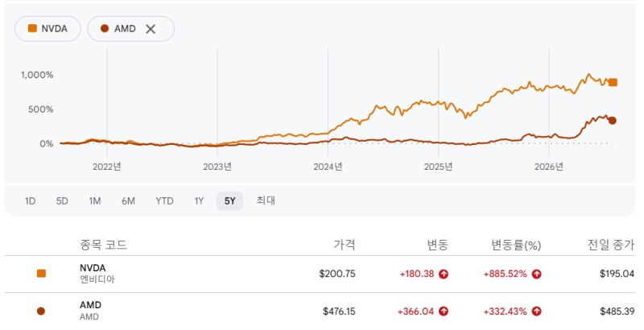Image resolution: width=644 pixels, height=330 pixels.
Task: Switch chart to 6M range
Action: pos(128,201)
